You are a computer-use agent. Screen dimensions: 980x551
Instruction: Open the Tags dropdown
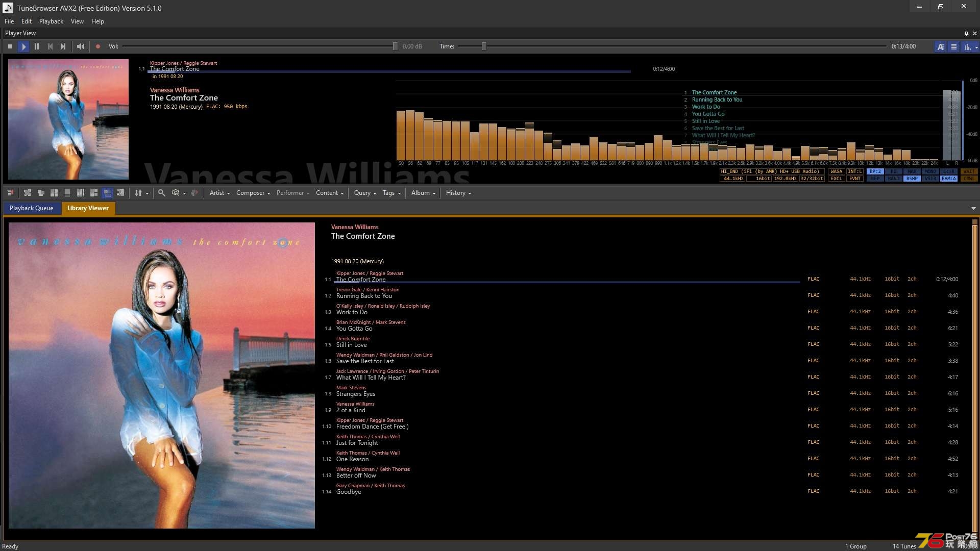tap(391, 193)
